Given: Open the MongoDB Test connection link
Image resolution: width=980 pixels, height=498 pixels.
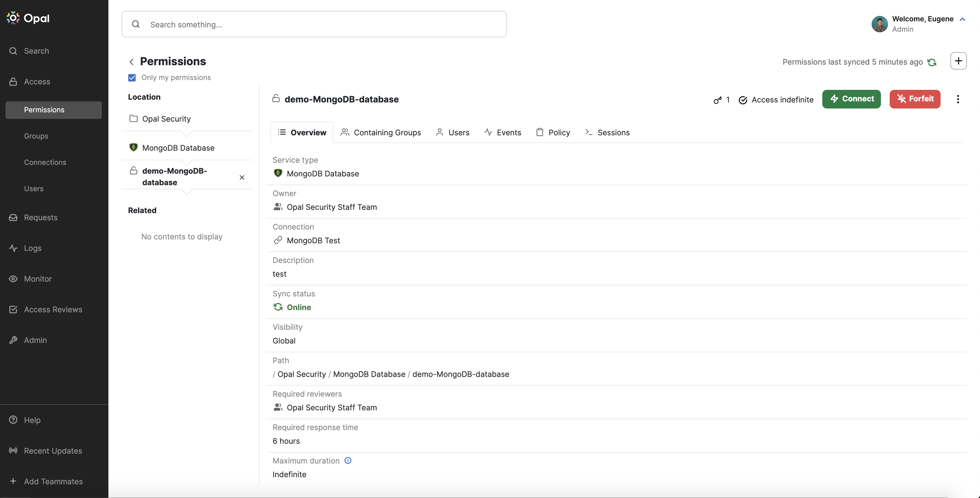Looking at the screenshot, I should point(313,241).
